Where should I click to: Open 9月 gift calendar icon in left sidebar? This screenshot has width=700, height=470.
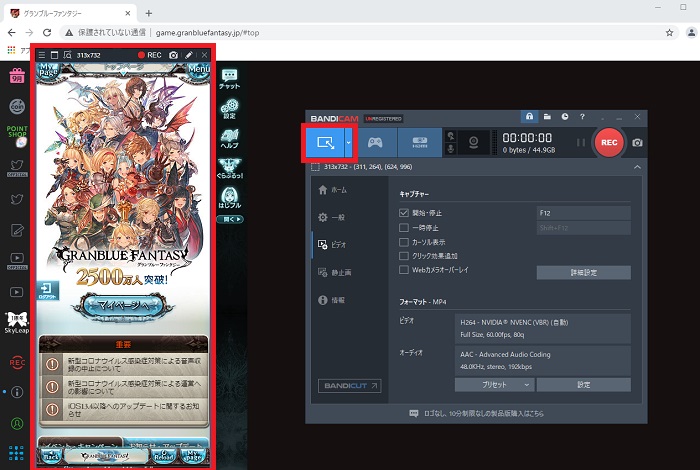(x=17, y=75)
